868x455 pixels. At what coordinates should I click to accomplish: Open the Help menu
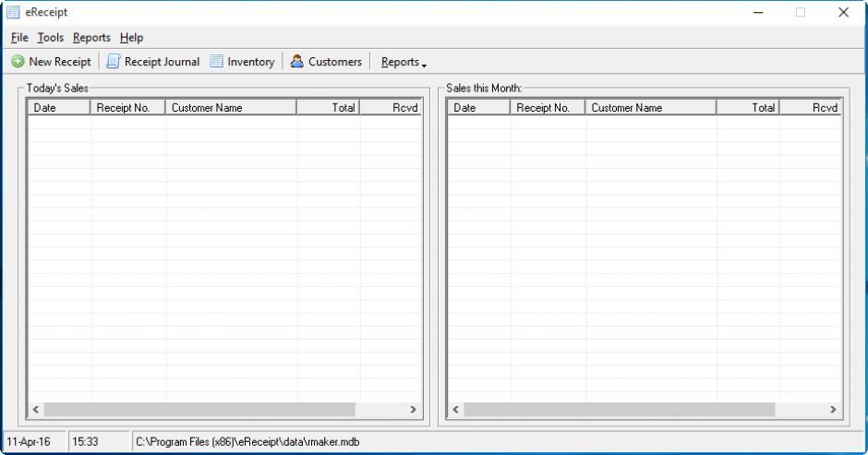pos(131,38)
